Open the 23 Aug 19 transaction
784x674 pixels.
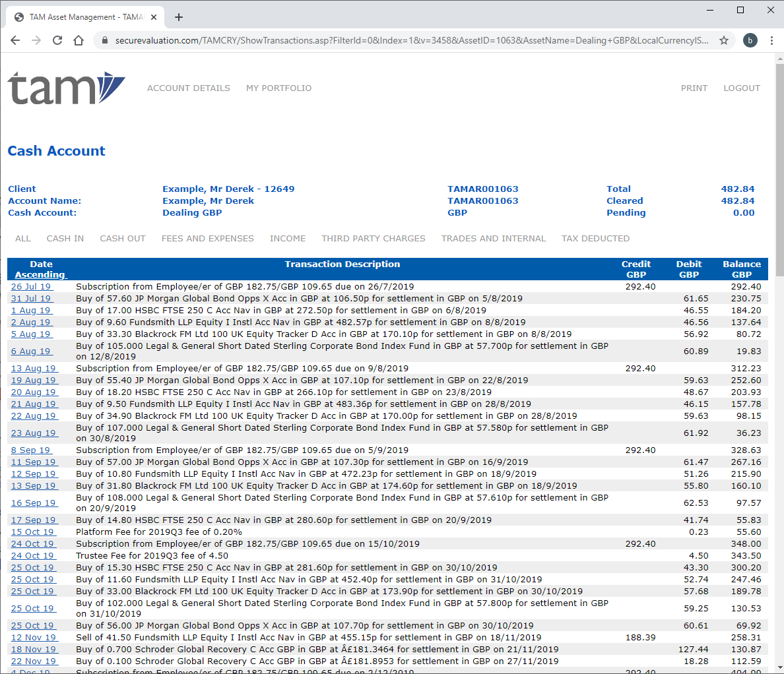[x=34, y=433]
